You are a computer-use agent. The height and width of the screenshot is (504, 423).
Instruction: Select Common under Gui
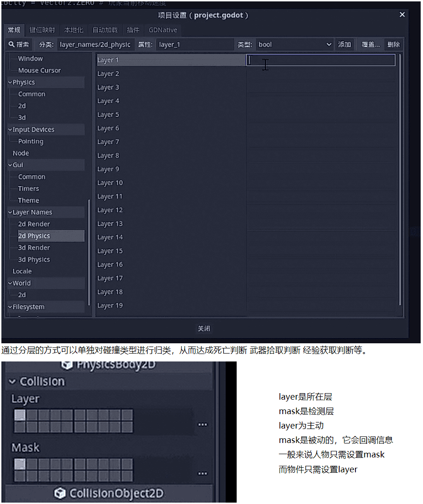coord(32,177)
